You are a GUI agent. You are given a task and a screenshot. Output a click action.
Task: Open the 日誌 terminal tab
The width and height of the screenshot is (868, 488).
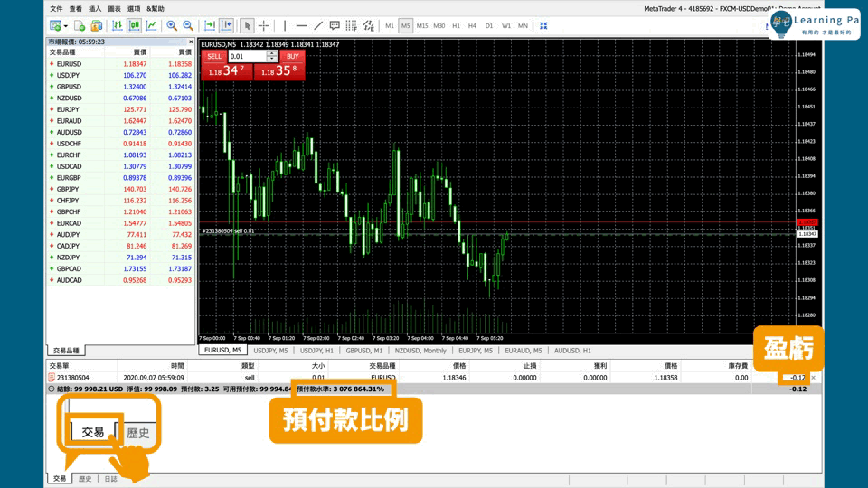click(x=110, y=479)
